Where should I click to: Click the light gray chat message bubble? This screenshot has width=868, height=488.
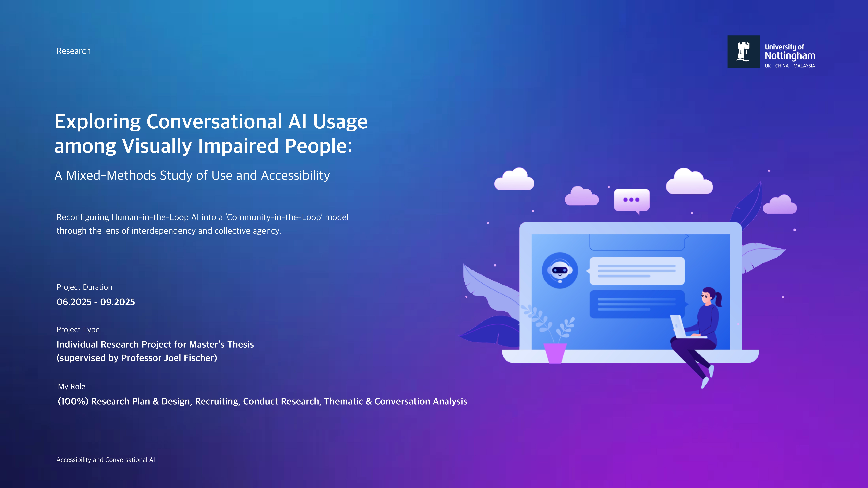point(637,271)
